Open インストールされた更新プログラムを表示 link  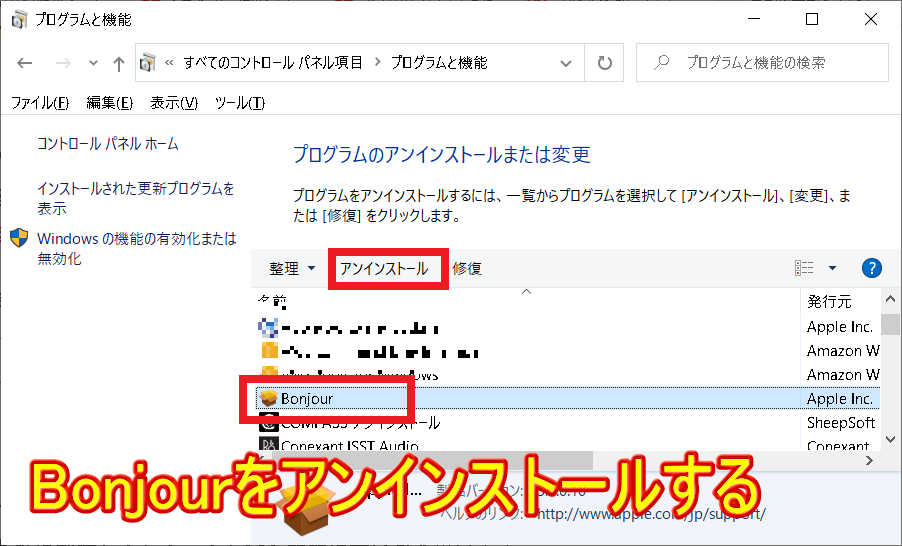[136, 198]
